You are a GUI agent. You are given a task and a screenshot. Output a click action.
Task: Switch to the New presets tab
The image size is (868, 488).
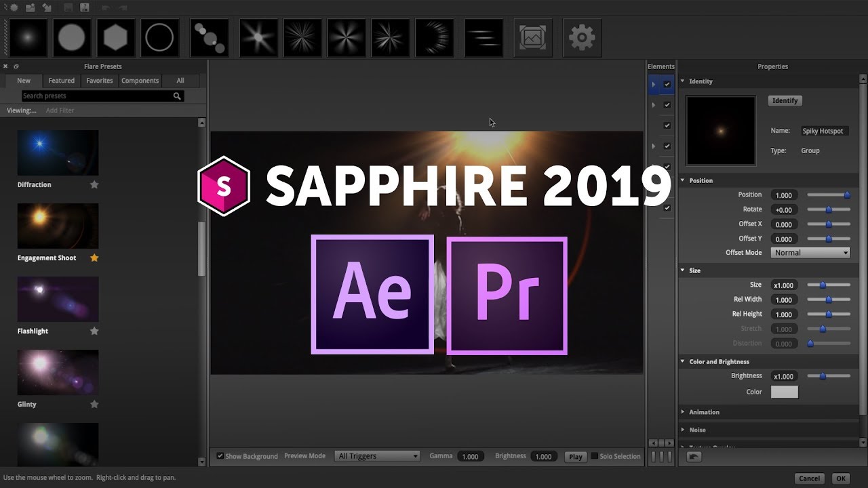pos(24,81)
